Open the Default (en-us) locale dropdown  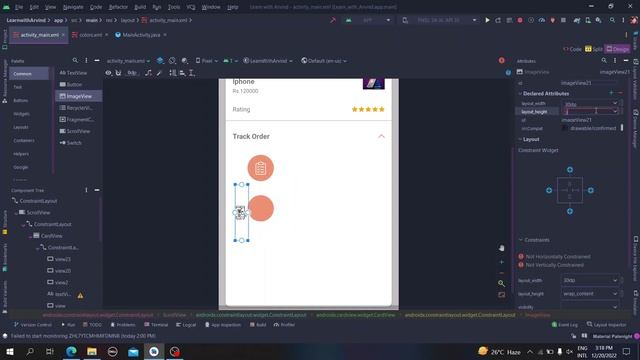point(324,61)
